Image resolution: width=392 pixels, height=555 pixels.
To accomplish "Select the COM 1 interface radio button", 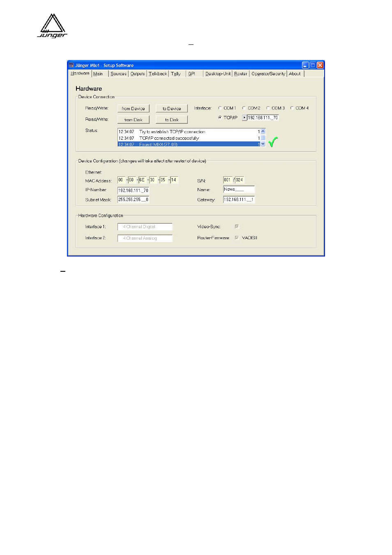I will pos(220,108).
